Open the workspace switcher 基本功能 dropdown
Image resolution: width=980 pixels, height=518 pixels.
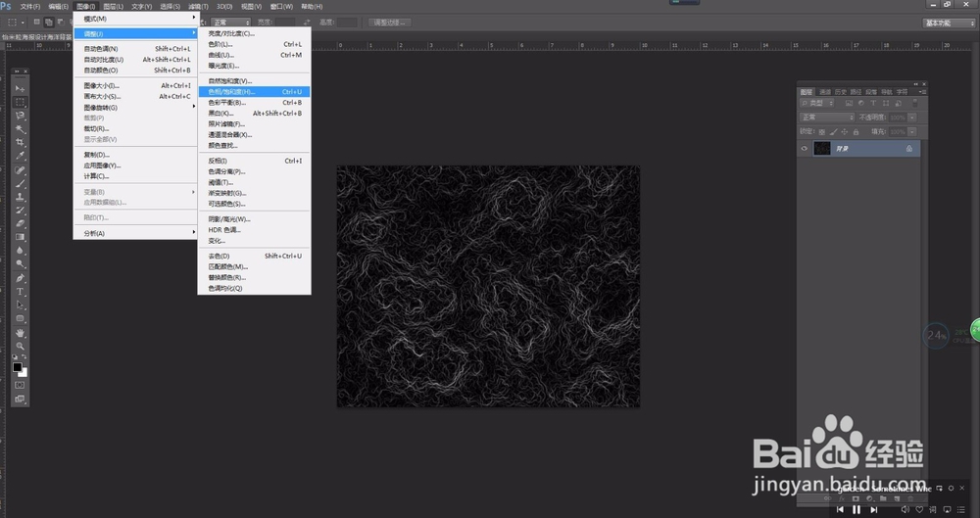click(950, 24)
